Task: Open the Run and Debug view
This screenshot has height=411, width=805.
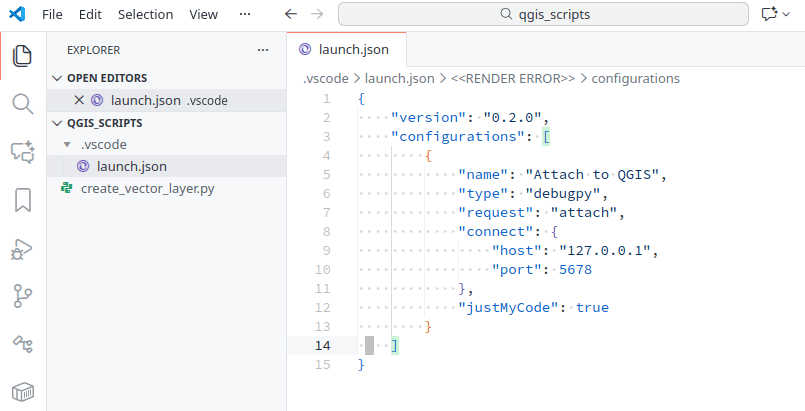Action: click(x=22, y=248)
